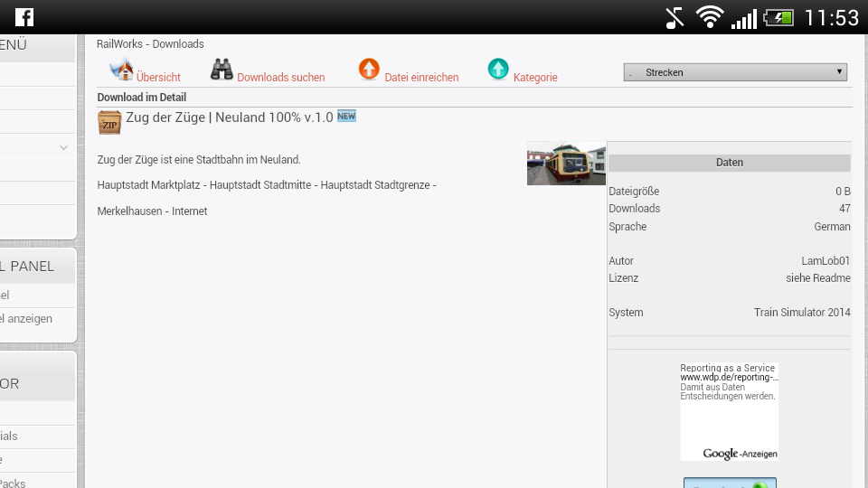Select the Downloads count 47

click(x=844, y=209)
